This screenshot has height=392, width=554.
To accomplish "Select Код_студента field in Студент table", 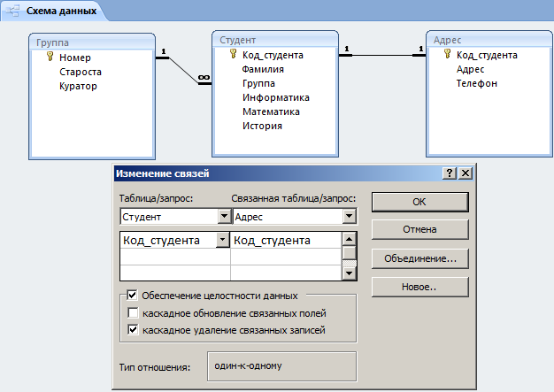I will (273, 55).
